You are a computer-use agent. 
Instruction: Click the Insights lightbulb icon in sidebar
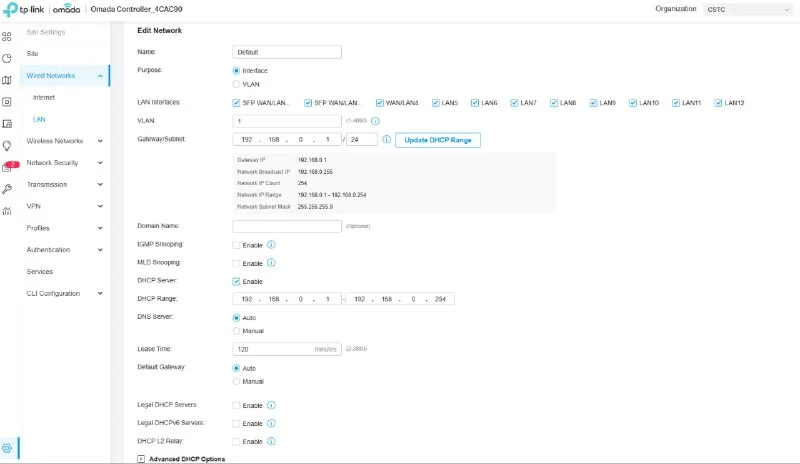click(7, 145)
